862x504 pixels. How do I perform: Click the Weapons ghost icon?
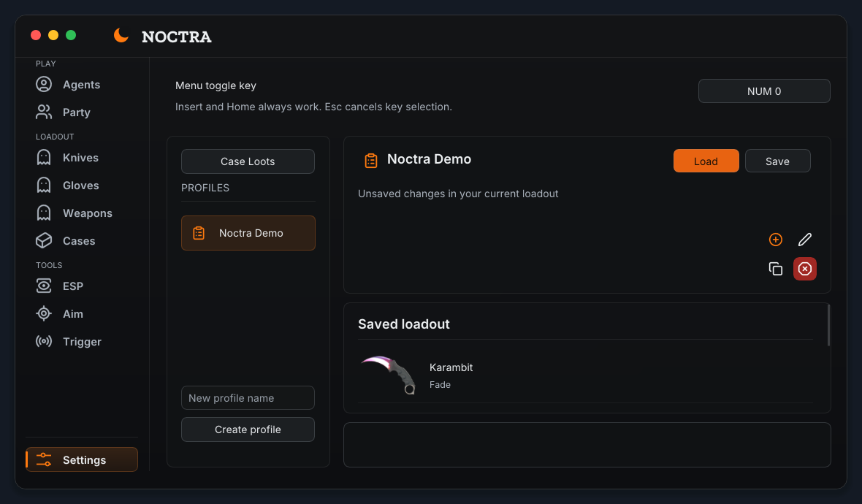(44, 213)
